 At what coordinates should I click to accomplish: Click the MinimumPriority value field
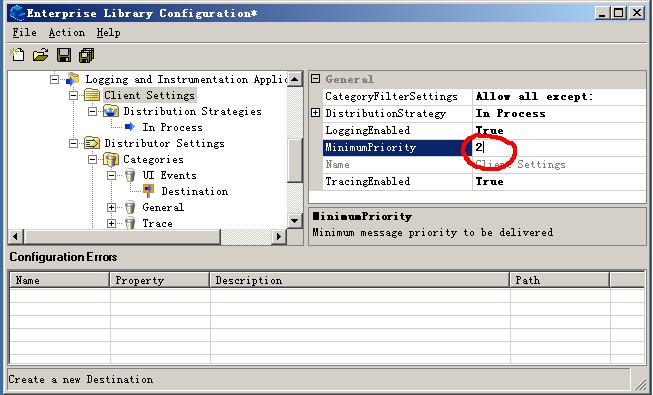(558, 147)
